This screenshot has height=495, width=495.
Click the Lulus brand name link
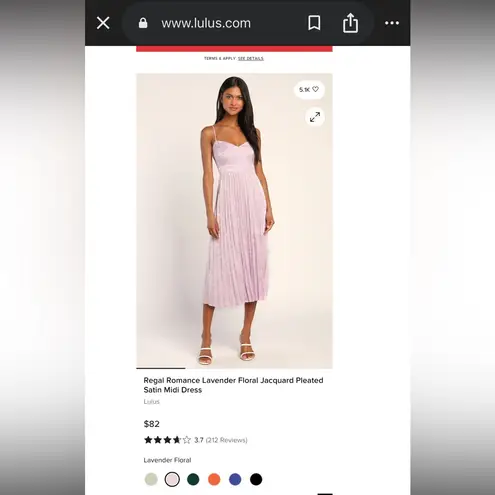(152, 402)
